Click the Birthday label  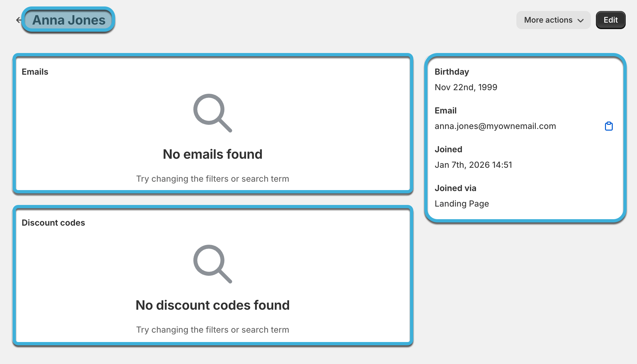[x=452, y=72]
